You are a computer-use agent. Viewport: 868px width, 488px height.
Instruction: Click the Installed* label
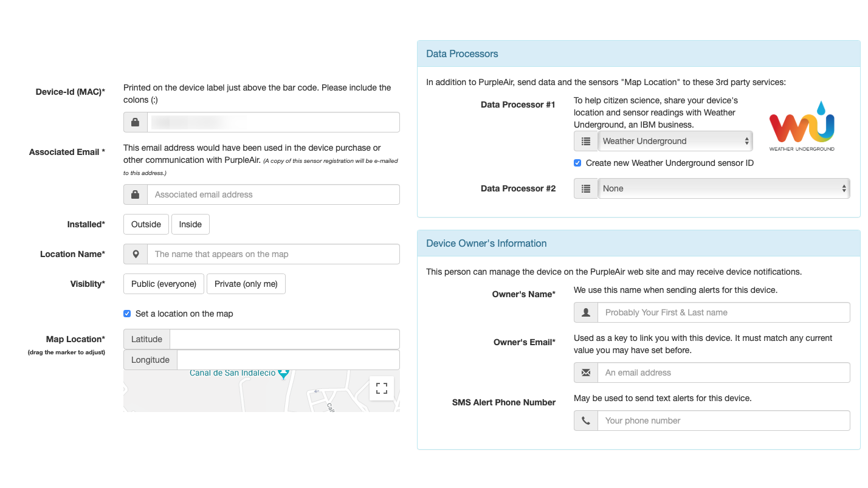tap(86, 224)
